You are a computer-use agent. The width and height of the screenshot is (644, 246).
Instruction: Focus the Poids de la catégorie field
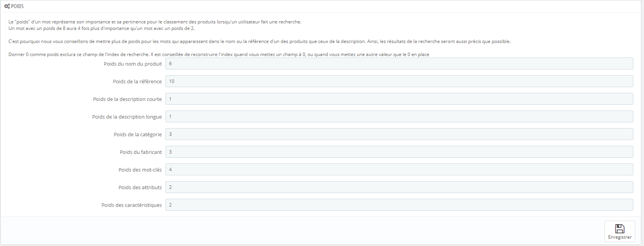tap(399, 134)
